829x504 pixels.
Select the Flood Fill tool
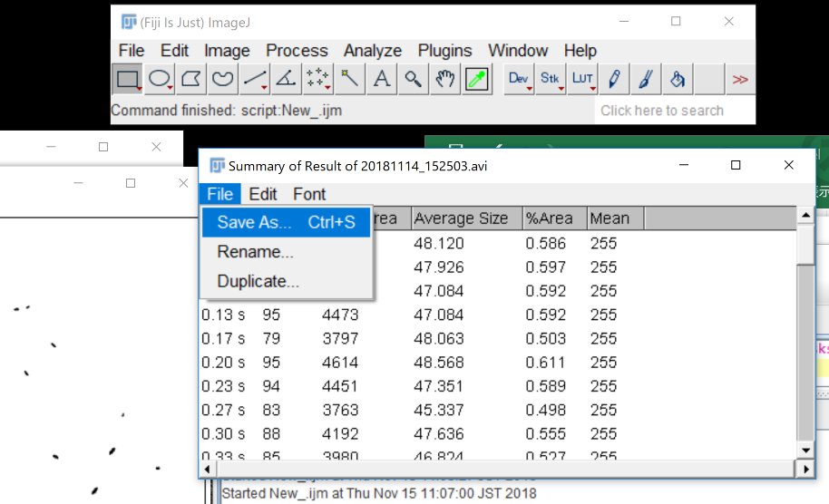(678, 79)
